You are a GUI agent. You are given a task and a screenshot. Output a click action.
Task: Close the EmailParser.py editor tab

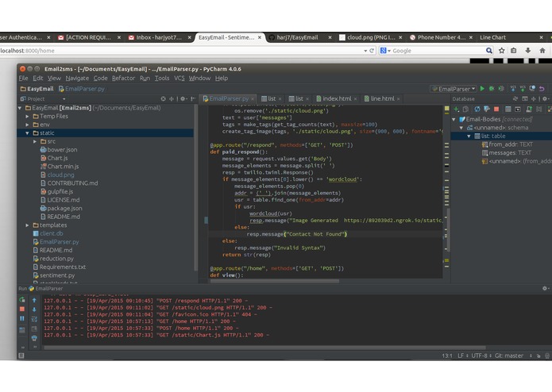click(x=253, y=99)
